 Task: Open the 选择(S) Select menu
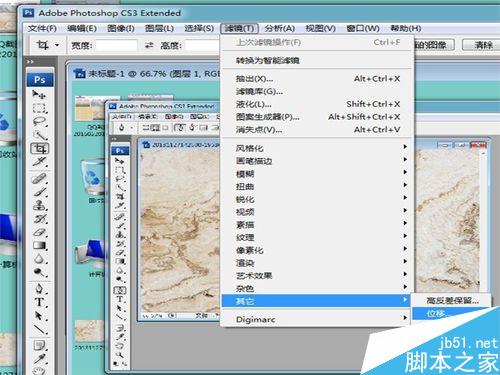pyautogui.click(x=199, y=28)
